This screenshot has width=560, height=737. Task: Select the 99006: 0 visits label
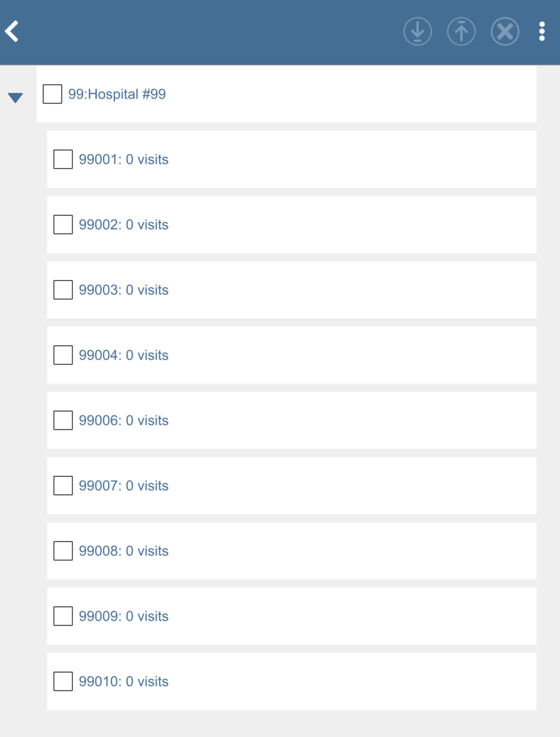click(x=123, y=420)
